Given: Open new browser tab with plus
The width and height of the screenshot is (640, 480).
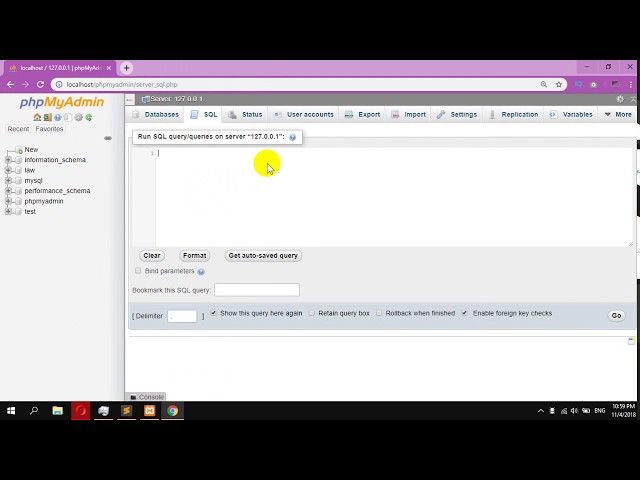Looking at the screenshot, I should [127, 68].
